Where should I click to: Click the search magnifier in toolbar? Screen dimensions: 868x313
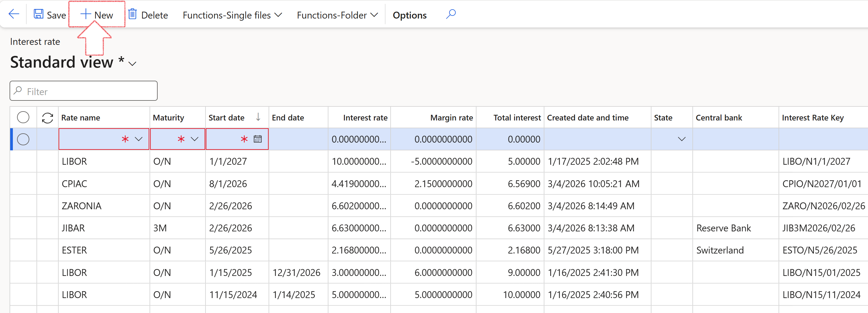tap(450, 14)
